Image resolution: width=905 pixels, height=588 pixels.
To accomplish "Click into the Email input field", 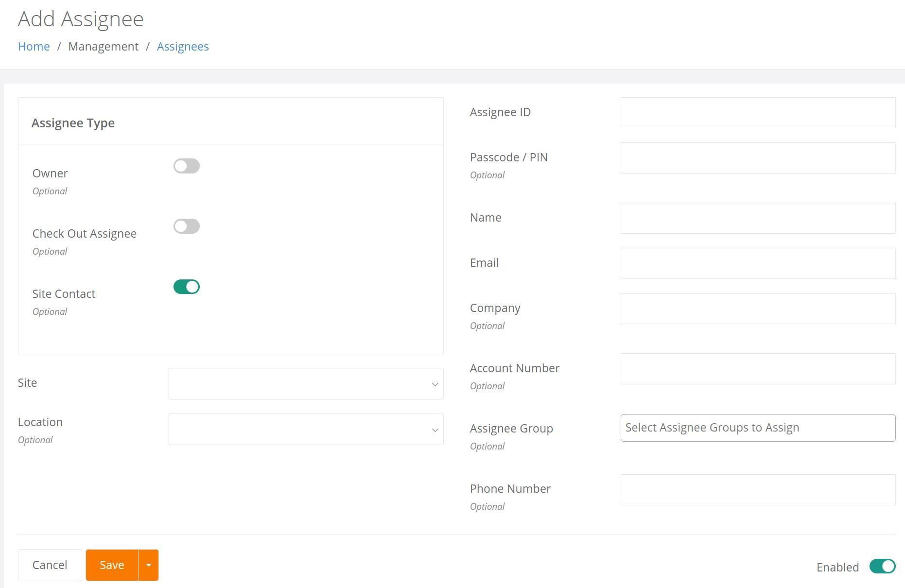I will tap(758, 263).
